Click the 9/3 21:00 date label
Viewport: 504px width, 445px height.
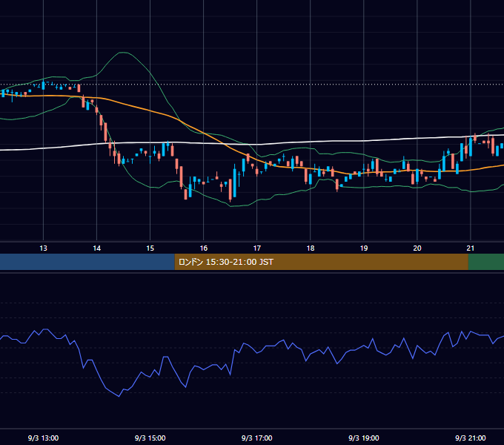(470, 438)
